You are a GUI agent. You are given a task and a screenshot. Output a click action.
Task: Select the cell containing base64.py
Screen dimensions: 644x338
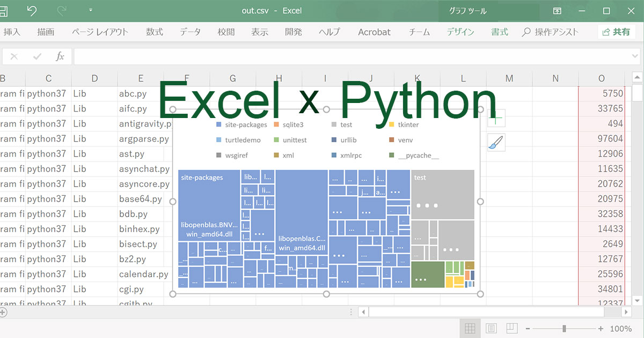click(141, 199)
